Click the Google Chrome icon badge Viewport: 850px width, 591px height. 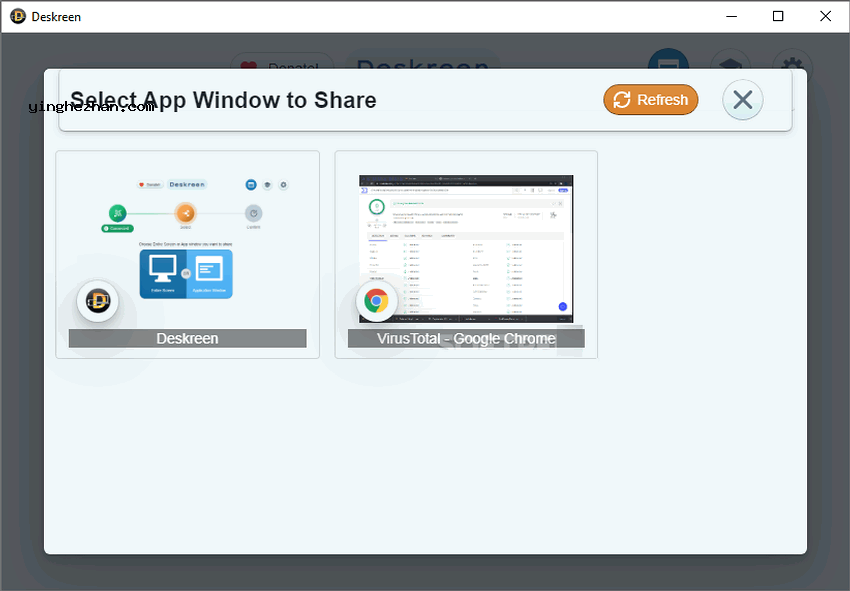tap(376, 301)
